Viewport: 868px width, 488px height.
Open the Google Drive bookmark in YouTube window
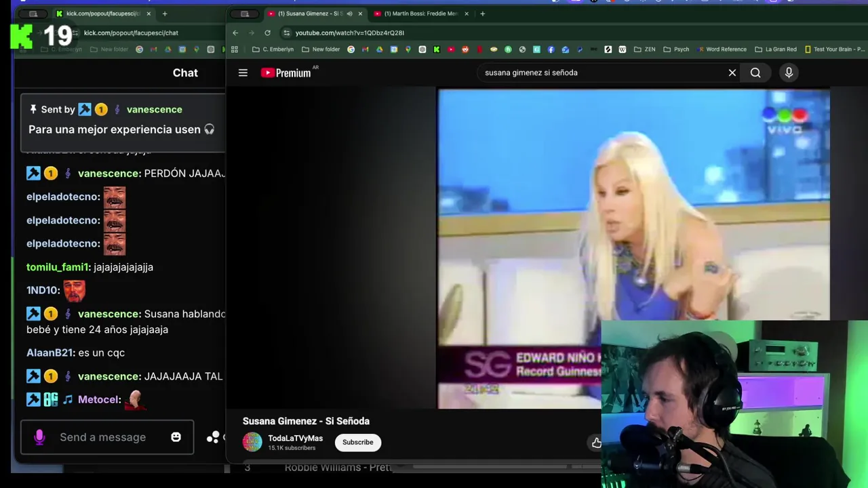tap(379, 49)
